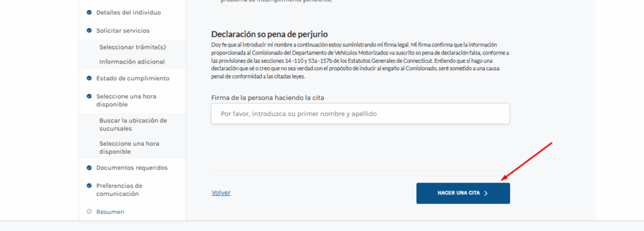Select Buscar la ubicación de sucursales sub-step

(133, 124)
